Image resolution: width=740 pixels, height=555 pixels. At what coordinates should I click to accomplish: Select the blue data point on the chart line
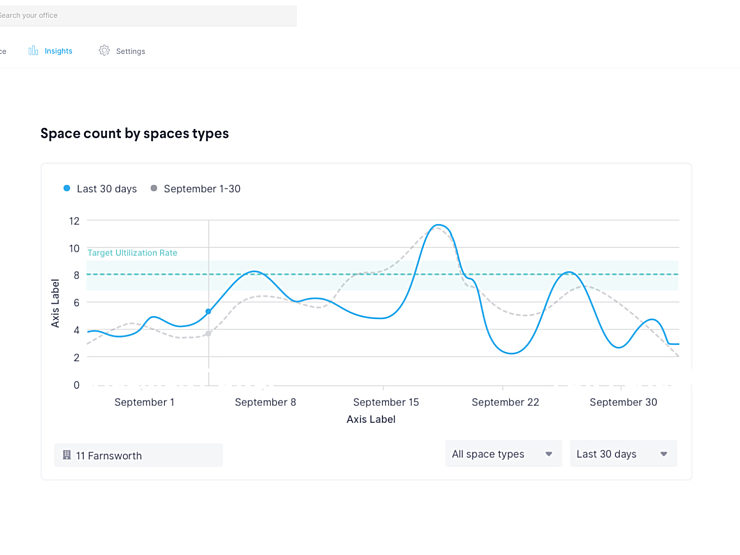(208, 311)
